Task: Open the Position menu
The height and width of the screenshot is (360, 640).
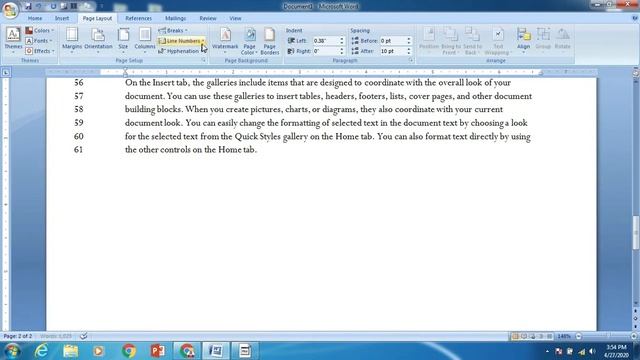Action: tap(429, 40)
